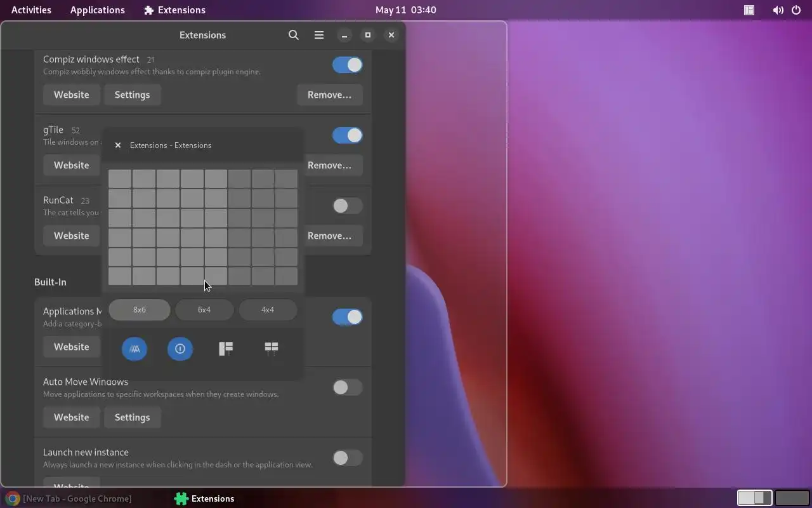Image resolution: width=812 pixels, height=508 pixels.
Task: Open Settings for Auto Move Windows
Action: coord(132,417)
